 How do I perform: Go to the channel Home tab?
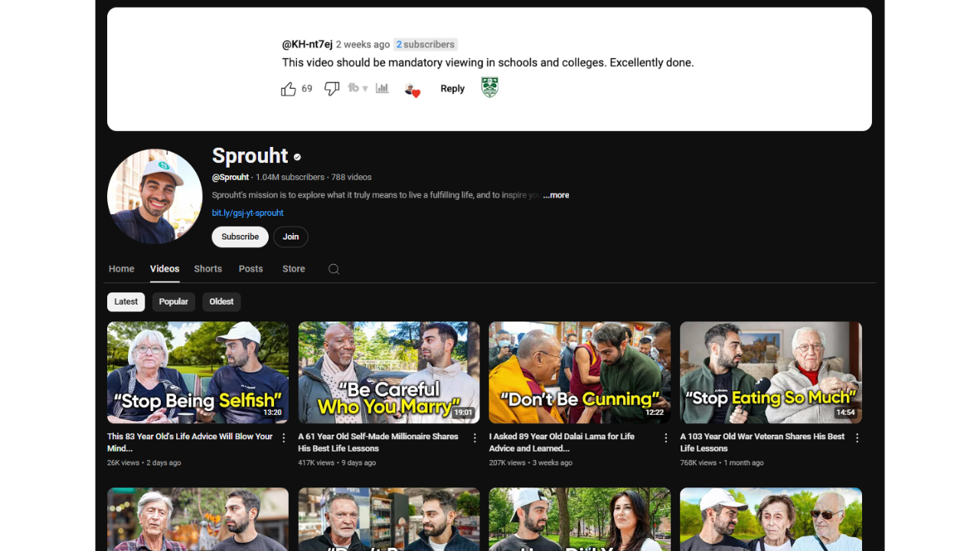tap(122, 269)
